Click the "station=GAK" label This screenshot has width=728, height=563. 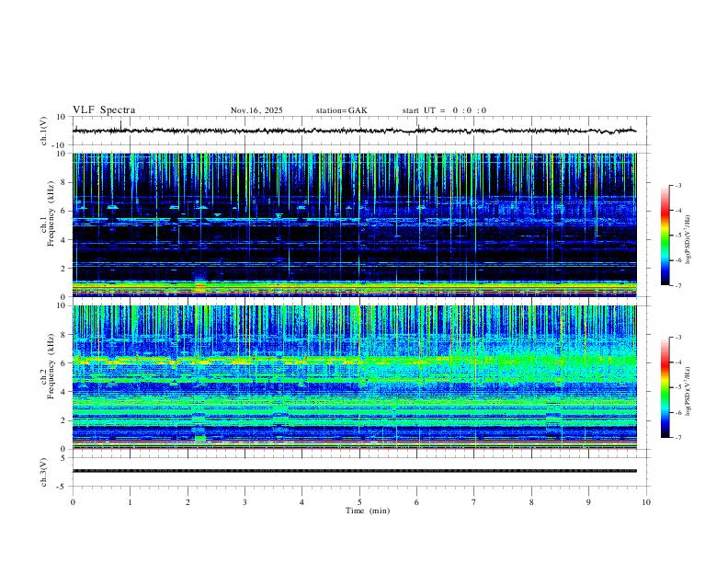(x=341, y=110)
